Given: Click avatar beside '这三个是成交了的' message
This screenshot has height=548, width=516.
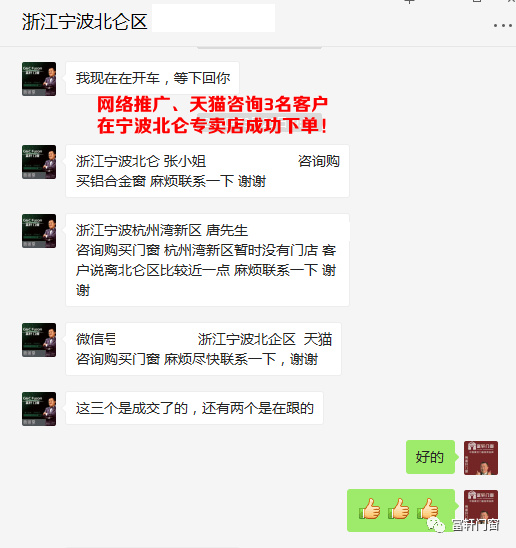Looking at the screenshot, I should pos(39,409).
